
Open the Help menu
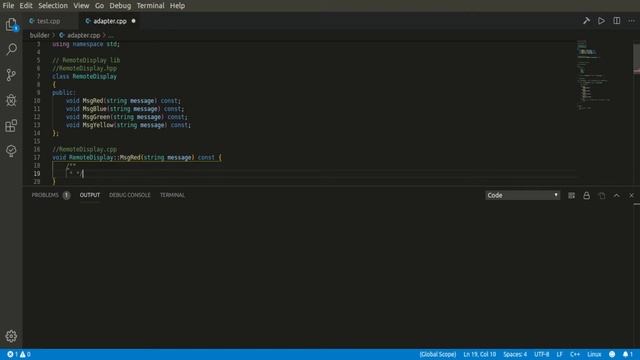177,6
